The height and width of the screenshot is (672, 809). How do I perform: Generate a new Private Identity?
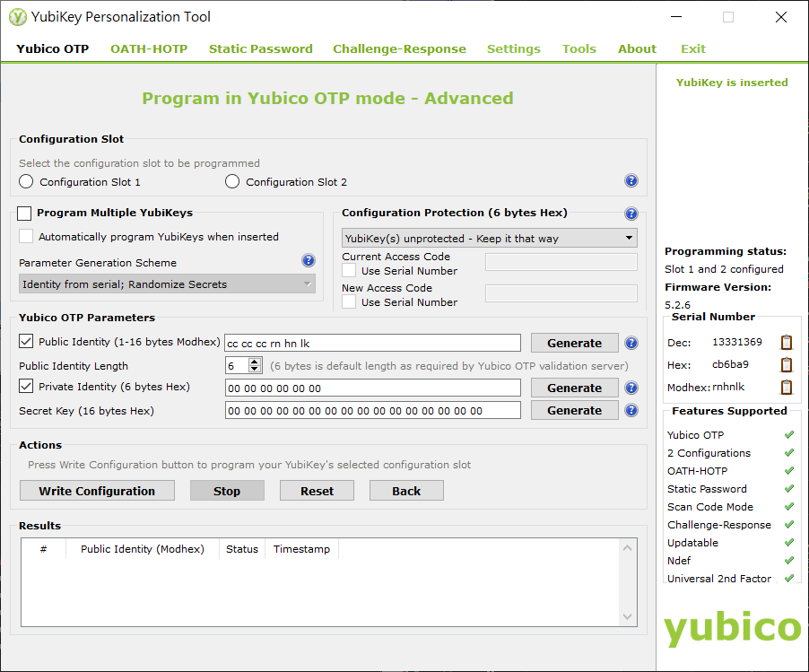click(574, 388)
